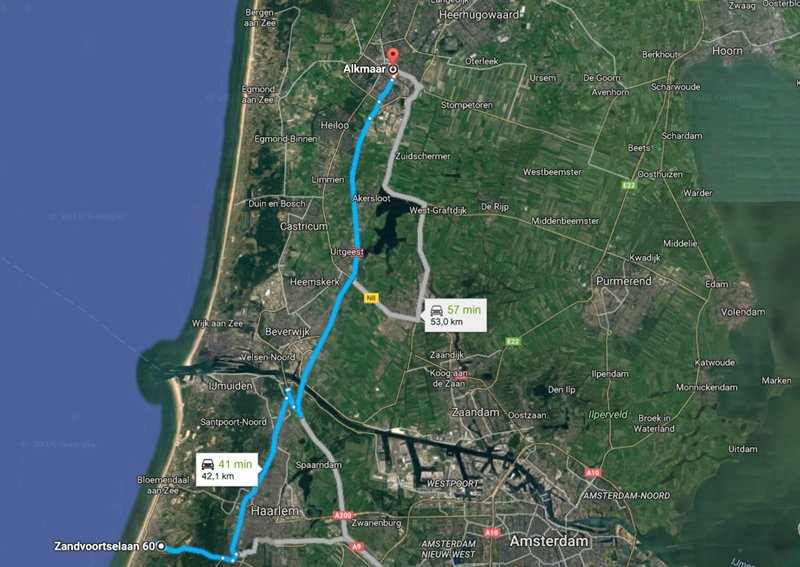Click the Zandvoortselaan 60 origin marker

[161, 547]
